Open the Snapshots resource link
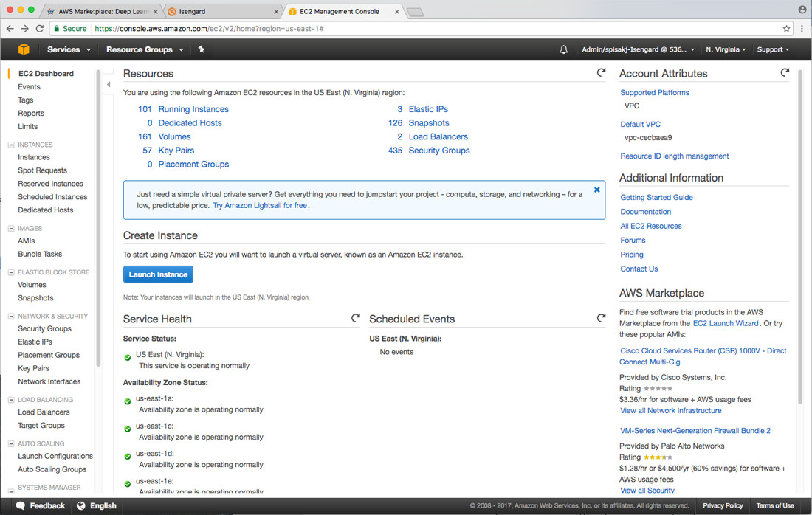 point(429,123)
